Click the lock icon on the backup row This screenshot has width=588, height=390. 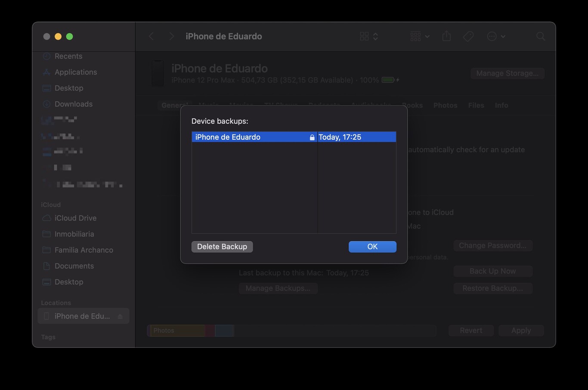[x=312, y=137]
